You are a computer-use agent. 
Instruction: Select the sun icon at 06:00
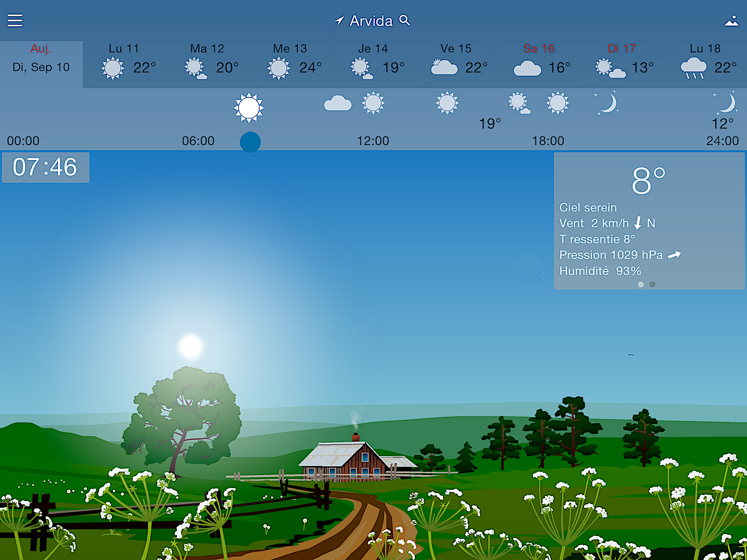249,107
